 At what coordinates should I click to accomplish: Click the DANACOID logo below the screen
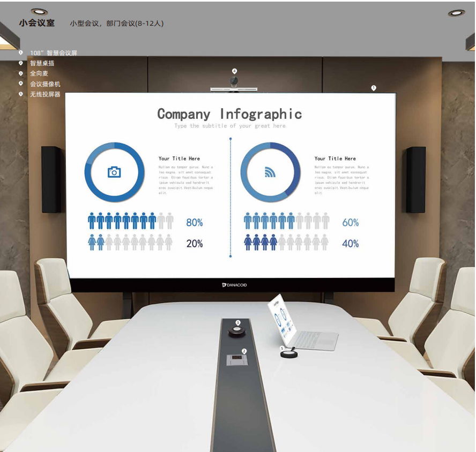234,285
